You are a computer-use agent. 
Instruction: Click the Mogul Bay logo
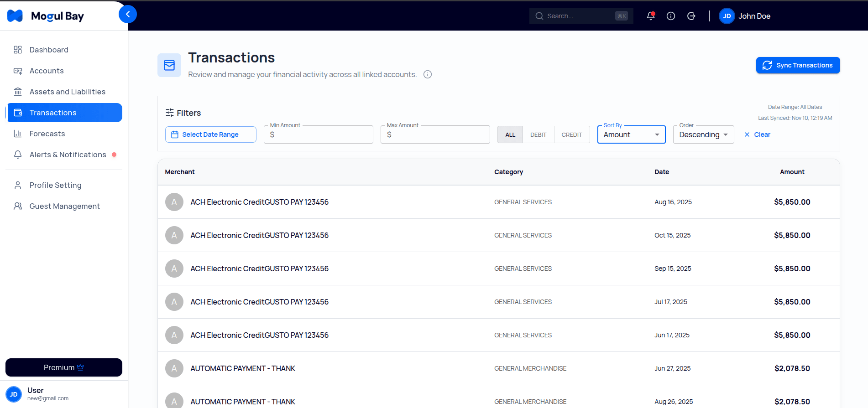[46, 16]
